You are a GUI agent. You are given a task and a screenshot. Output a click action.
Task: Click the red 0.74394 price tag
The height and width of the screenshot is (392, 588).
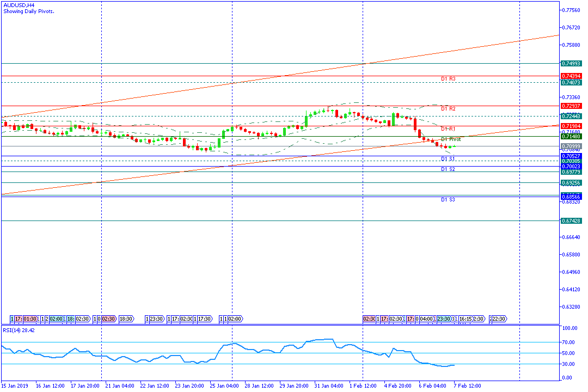pos(571,76)
